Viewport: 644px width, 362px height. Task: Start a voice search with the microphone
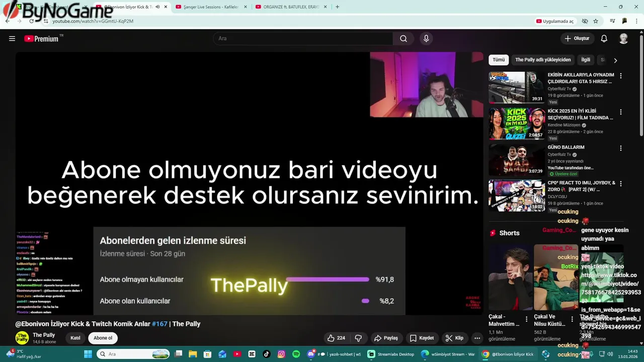click(x=426, y=39)
